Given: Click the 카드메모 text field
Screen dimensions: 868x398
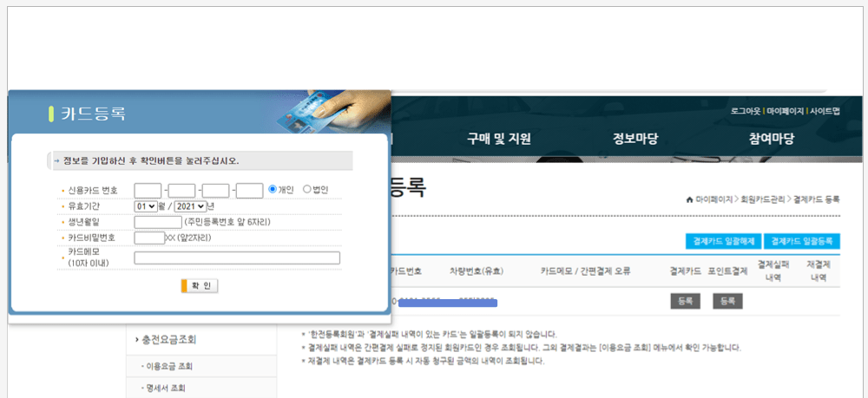Looking at the screenshot, I should pos(237,258).
